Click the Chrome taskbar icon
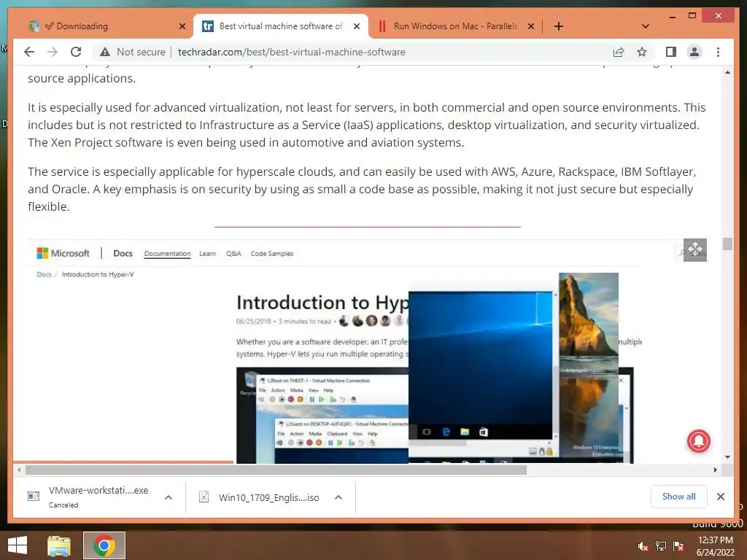The image size is (747, 560). tap(104, 545)
